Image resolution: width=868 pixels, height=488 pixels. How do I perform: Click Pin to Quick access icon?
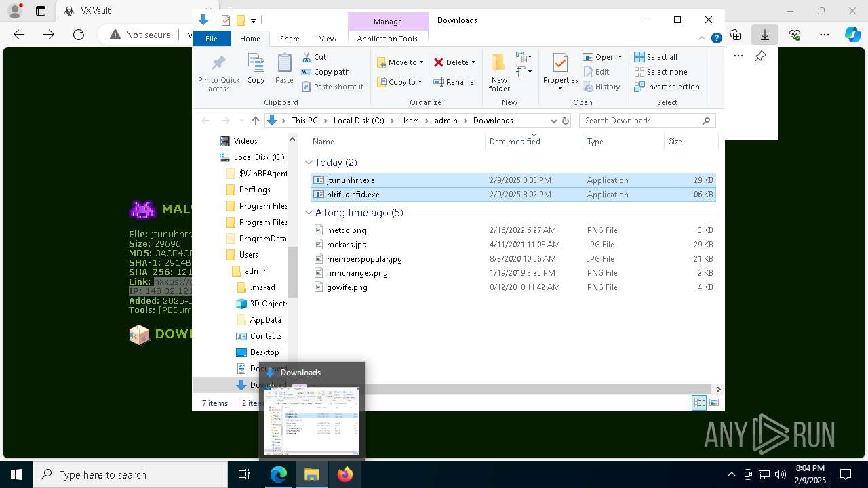click(218, 63)
